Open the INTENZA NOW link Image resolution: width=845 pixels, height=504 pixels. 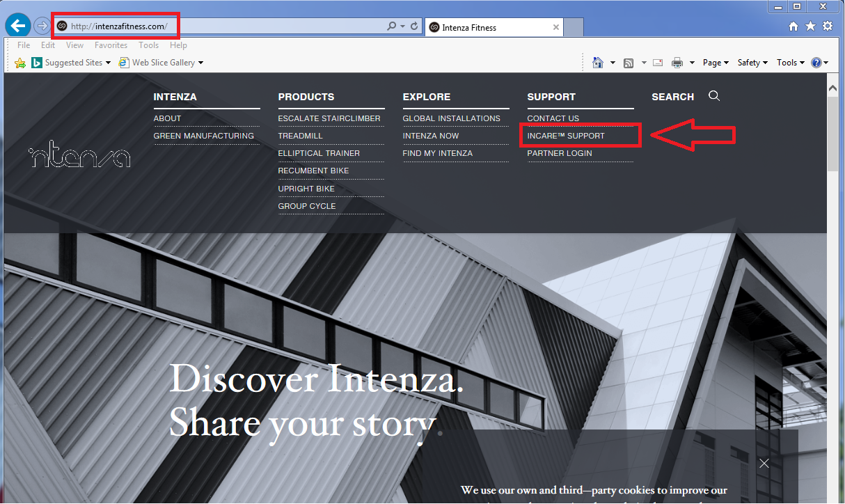[x=431, y=136]
